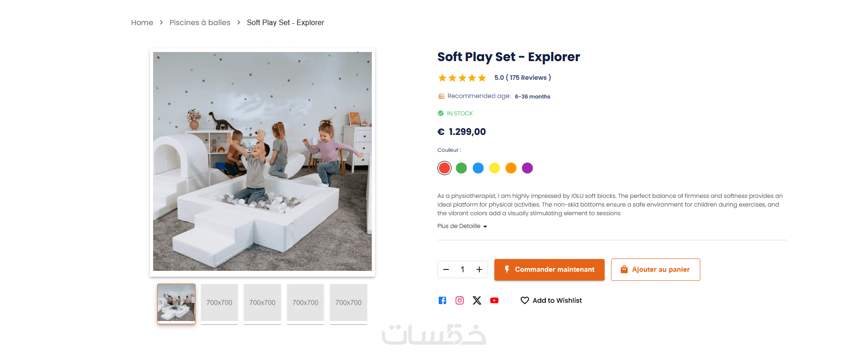Screen dimensions: 868x352
Task: Open the Facebook share icon
Action: (442, 300)
